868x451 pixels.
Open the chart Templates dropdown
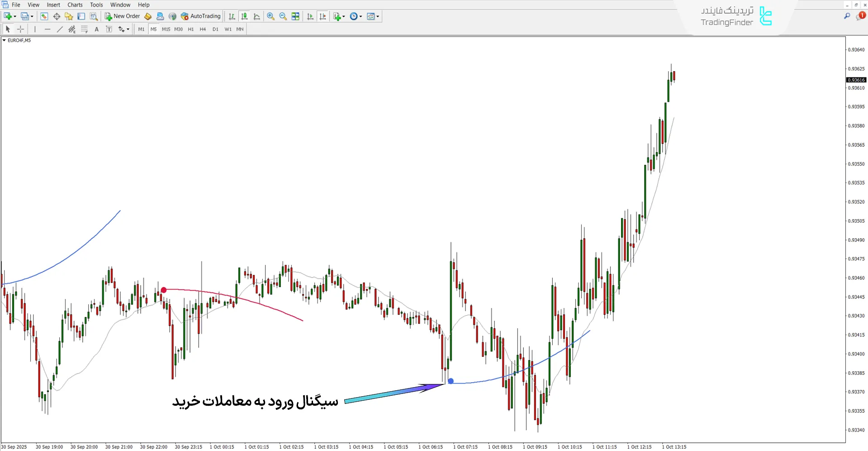pos(373,16)
